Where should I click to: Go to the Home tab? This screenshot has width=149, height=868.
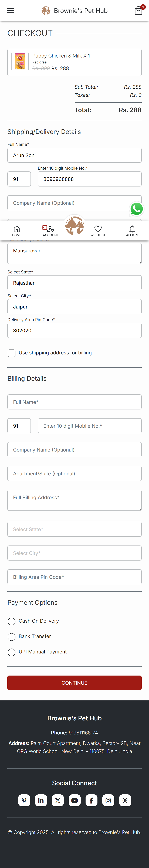pos(16,231)
